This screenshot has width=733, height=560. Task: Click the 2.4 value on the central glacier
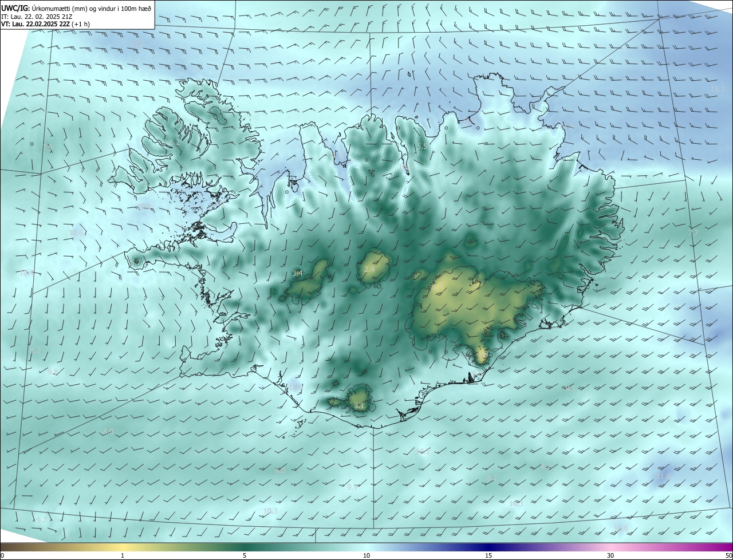[x=369, y=270]
